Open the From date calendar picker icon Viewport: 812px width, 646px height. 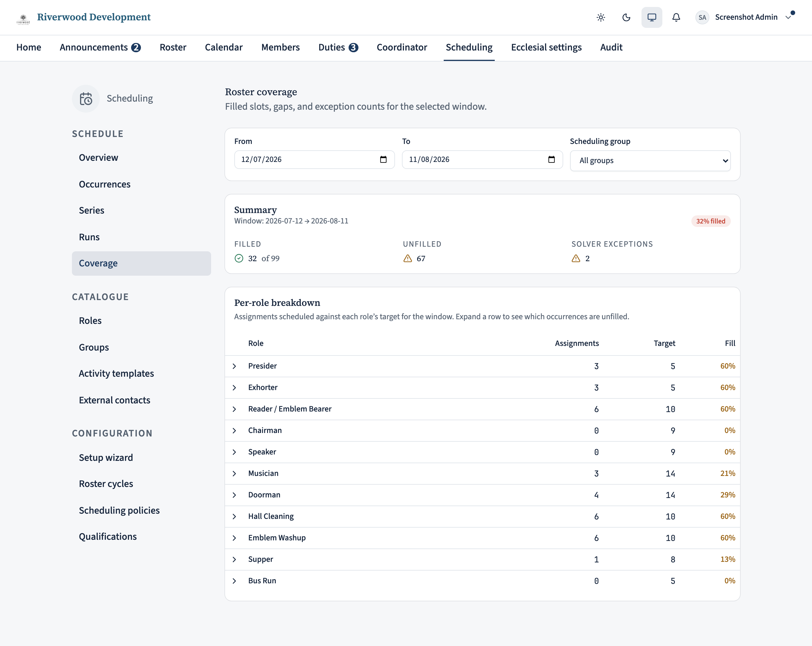pyautogui.click(x=383, y=159)
